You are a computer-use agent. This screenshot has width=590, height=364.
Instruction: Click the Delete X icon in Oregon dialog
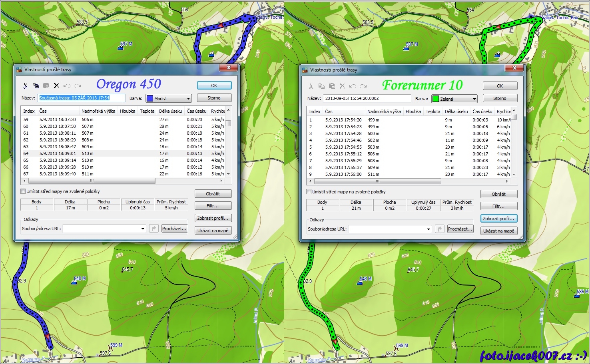56,86
